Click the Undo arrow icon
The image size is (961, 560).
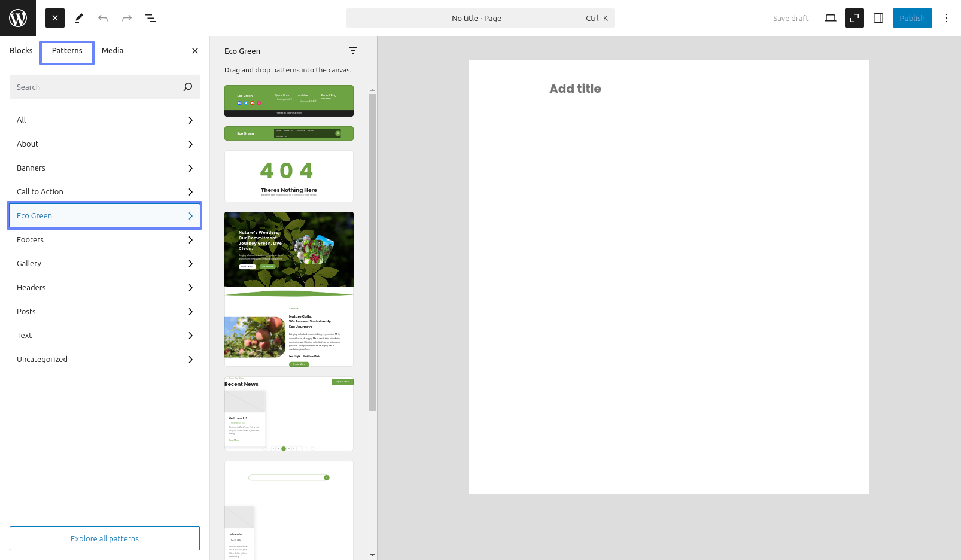coord(103,18)
